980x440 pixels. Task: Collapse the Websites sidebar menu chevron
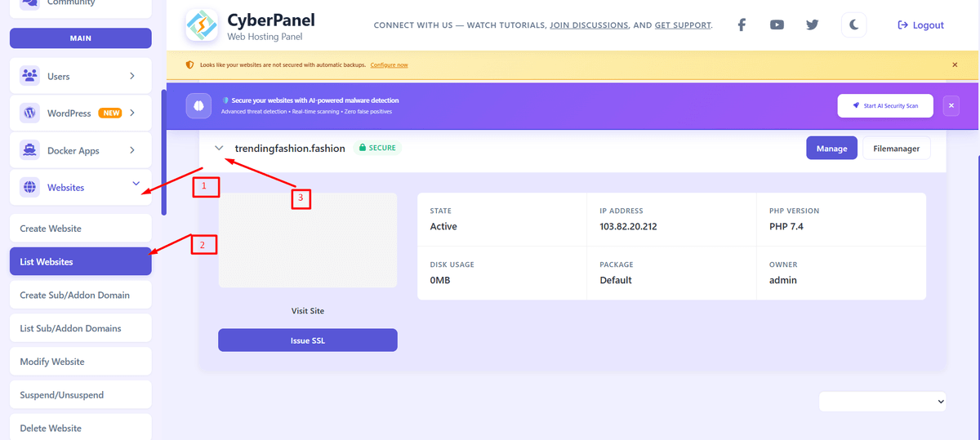click(136, 184)
